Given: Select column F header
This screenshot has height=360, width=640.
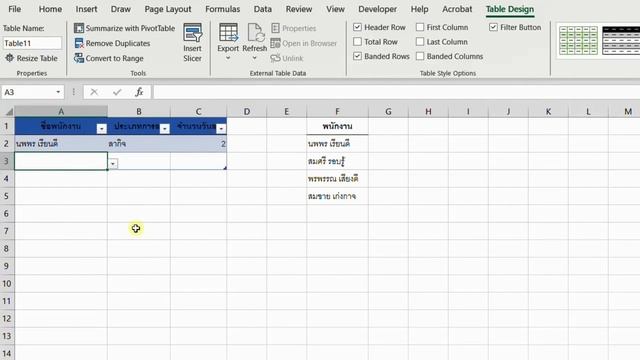Looking at the screenshot, I should click(337, 111).
